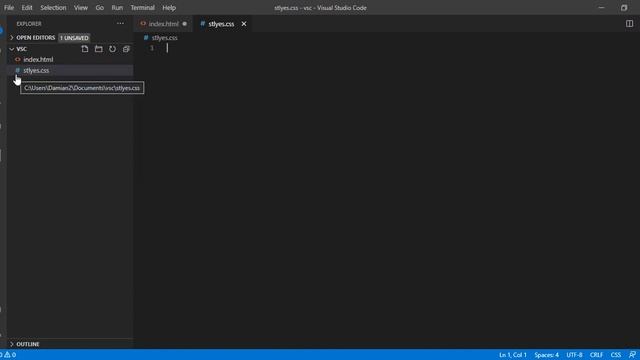
Task: Minimize the Visual Studio Code window
Action: pos(601,8)
